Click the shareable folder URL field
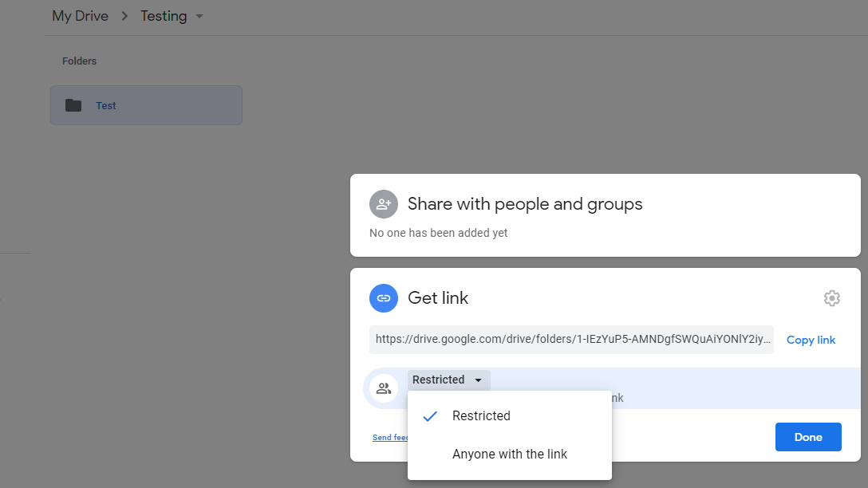868x488 pixels. [571, 339]
